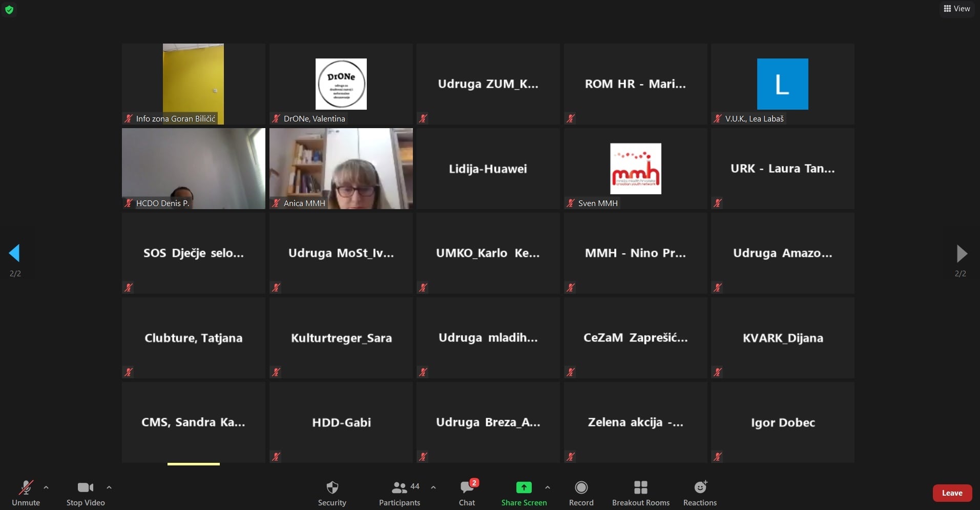The image size is (980, 510).
Task: Click muted mic icon on URK Laura tile
Action: click(718, 203)
